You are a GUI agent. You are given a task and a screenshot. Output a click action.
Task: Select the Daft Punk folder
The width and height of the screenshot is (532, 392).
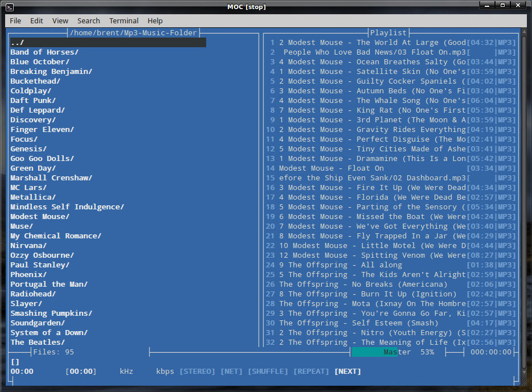tap(33, 101)
